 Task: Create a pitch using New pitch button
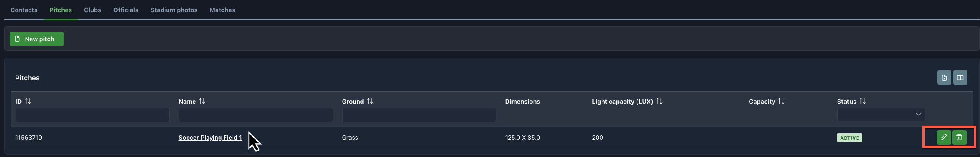tap(36, 39)
